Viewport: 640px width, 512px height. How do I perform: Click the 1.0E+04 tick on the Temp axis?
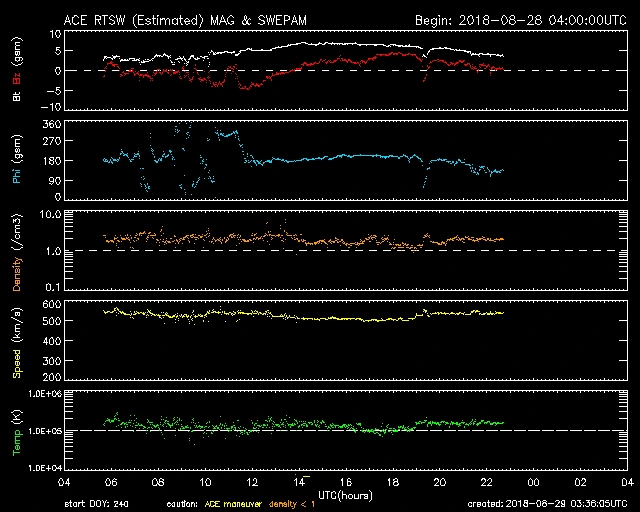(x=45, y=468)
